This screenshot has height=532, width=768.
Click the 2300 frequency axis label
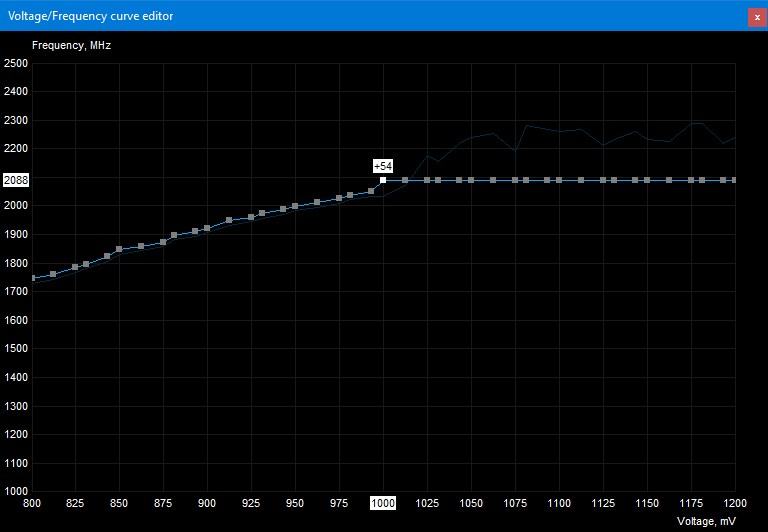pos(16,121)
